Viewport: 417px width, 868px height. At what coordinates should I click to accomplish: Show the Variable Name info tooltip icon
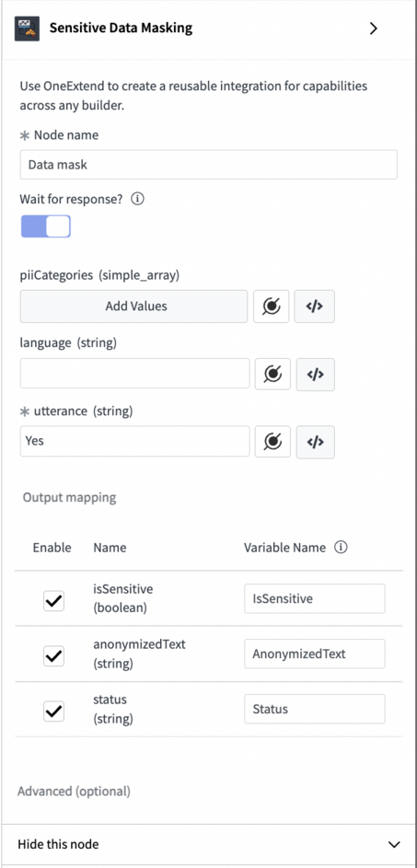(342, 548)
